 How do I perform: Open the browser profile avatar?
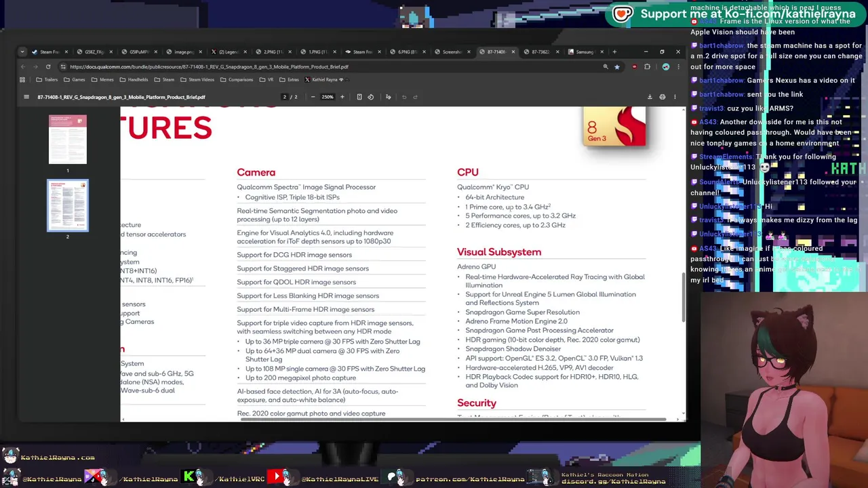(666, 66)
